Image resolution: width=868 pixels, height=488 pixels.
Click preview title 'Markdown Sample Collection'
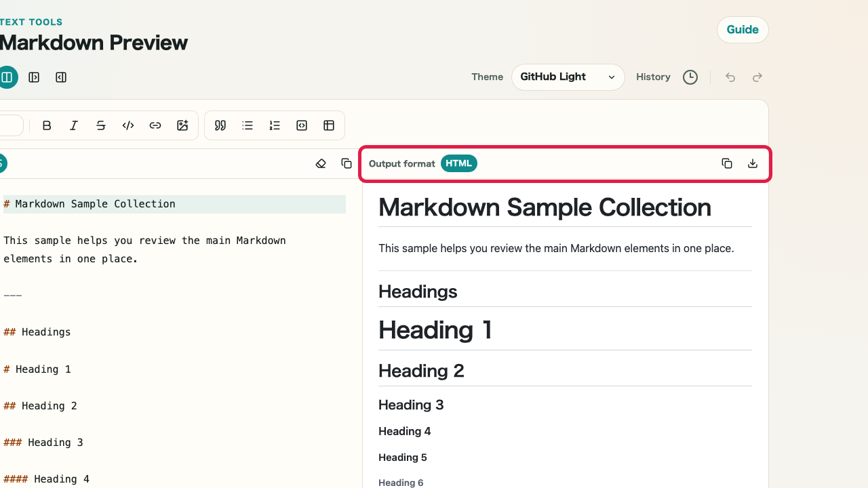point(545,207)
